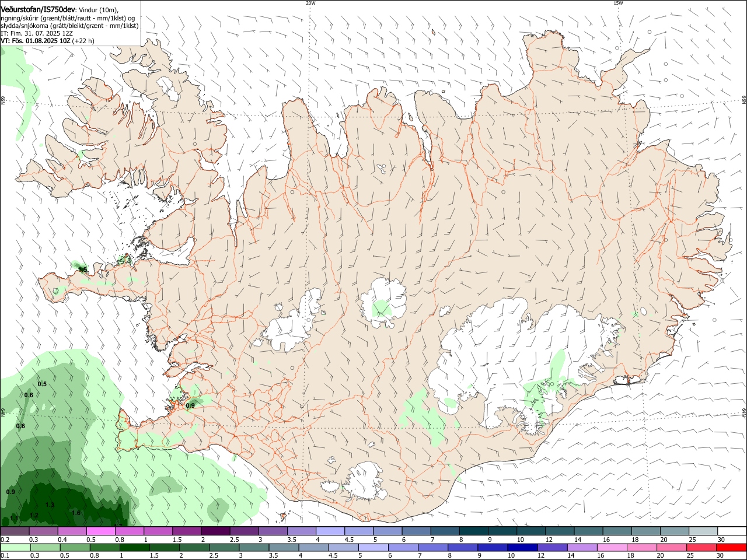This screenshot has height=560, width=747.
Task: Click the '(+22 h)' forecast offset text
Action: [83, 41]
